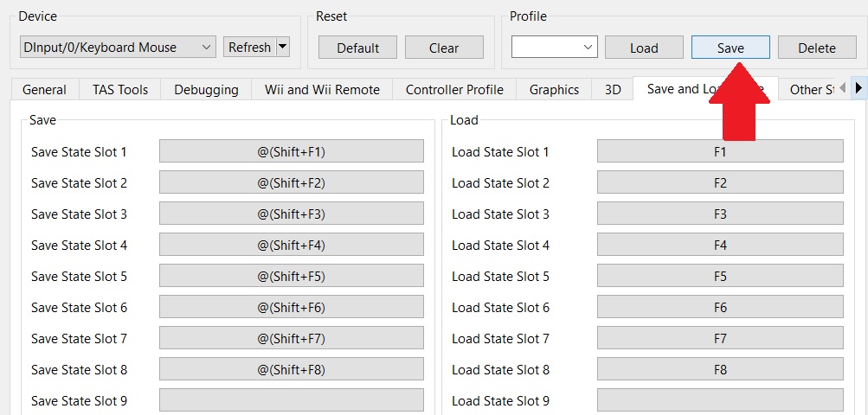Rebind Save State Slot 1 hotkey
Viewport: 868px width, 415px height.
click(x=292, y=152)
